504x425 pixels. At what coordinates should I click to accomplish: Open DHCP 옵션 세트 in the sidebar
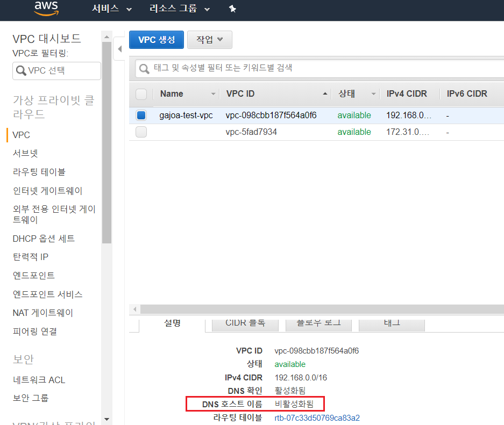(44, 239)
